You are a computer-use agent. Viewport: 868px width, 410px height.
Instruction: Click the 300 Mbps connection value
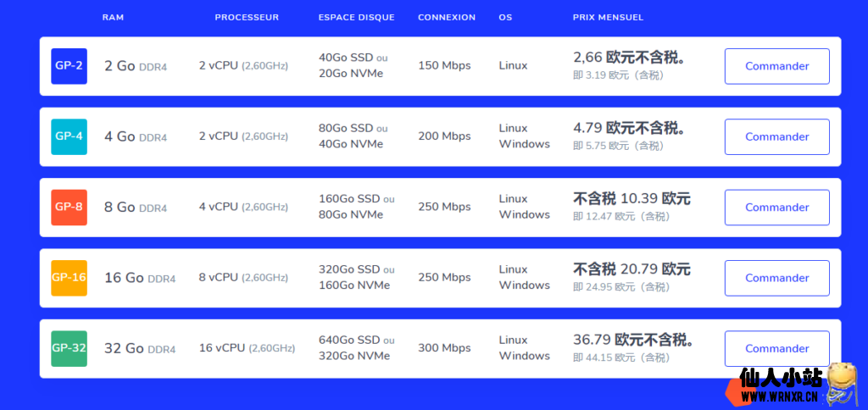point(444,348)
